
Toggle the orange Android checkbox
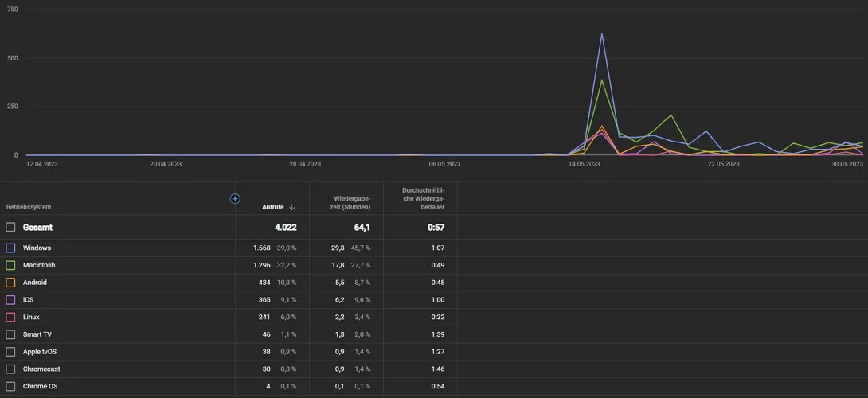pos(10,283)
